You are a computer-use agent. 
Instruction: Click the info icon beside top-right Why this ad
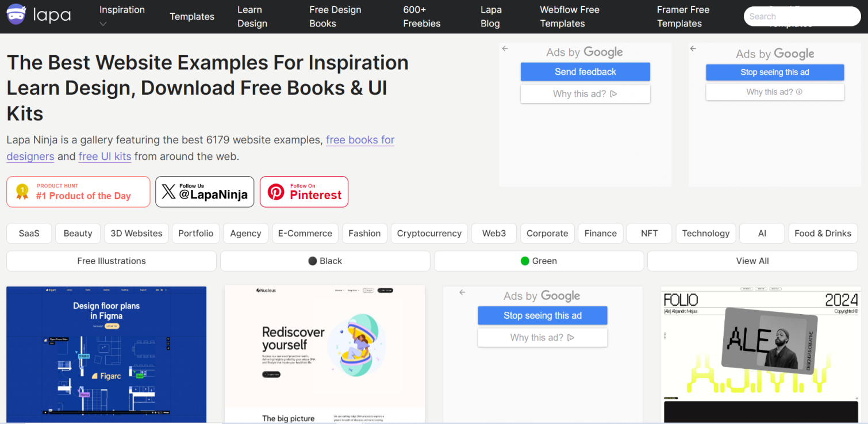coord(799,92)
